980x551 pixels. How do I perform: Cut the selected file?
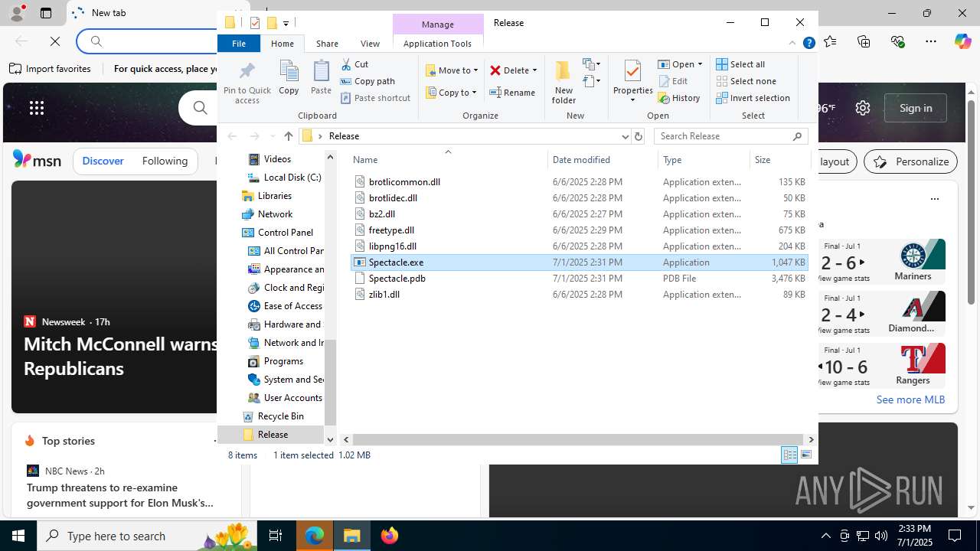click(354, 64)
